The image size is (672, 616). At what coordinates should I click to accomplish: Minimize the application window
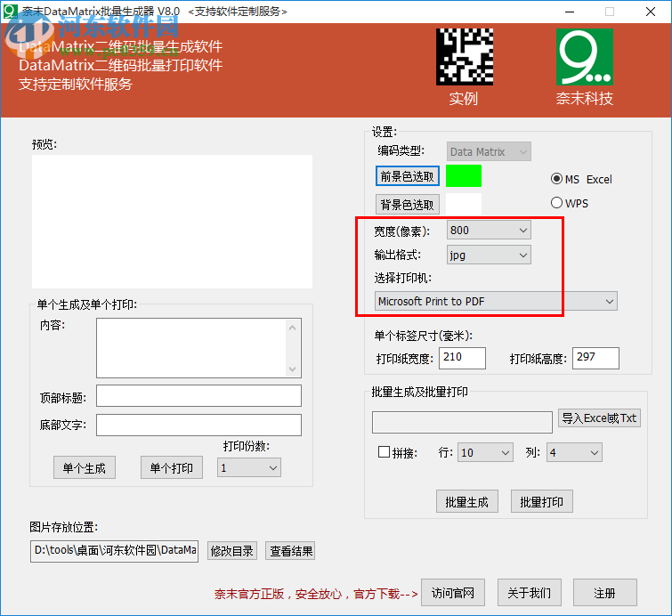(570, 12)
